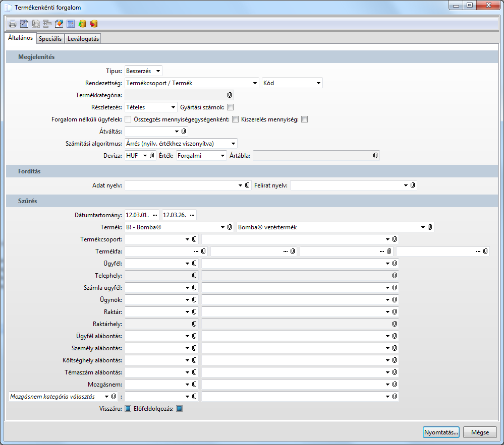Click the paperclip icon beside the Ártábla field
Viewport: 504px width, 445px height.
pyautogui.click(x=375, y=156)
